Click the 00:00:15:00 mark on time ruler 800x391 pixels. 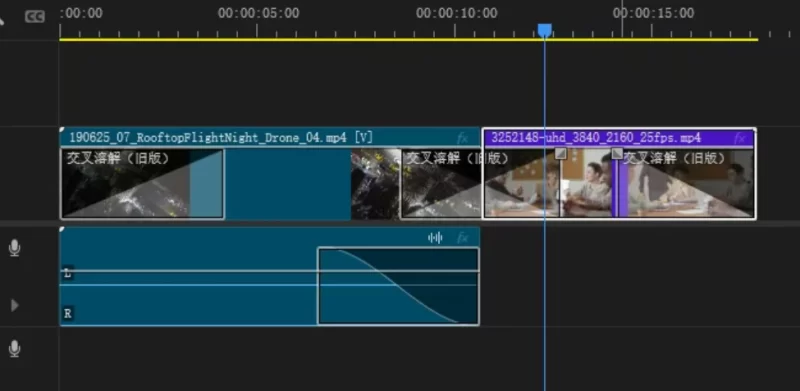(x=653, y=13)
